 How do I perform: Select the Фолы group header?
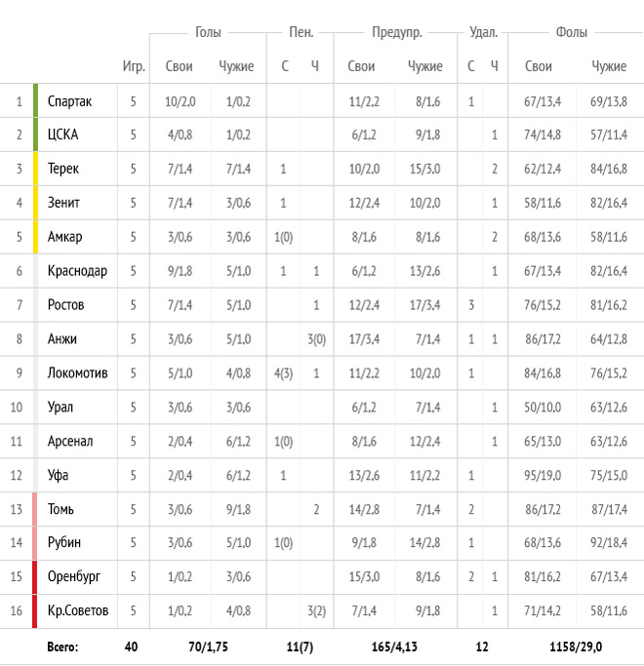point(572,32)
